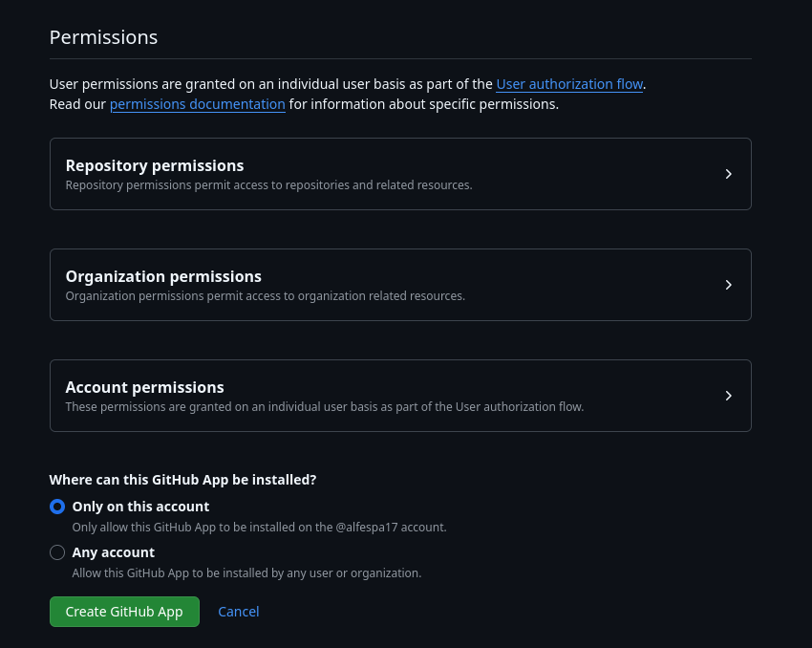The width and height of the screenshot is (812, 648).
Task: Click the Cancel link
Action: 239,612
